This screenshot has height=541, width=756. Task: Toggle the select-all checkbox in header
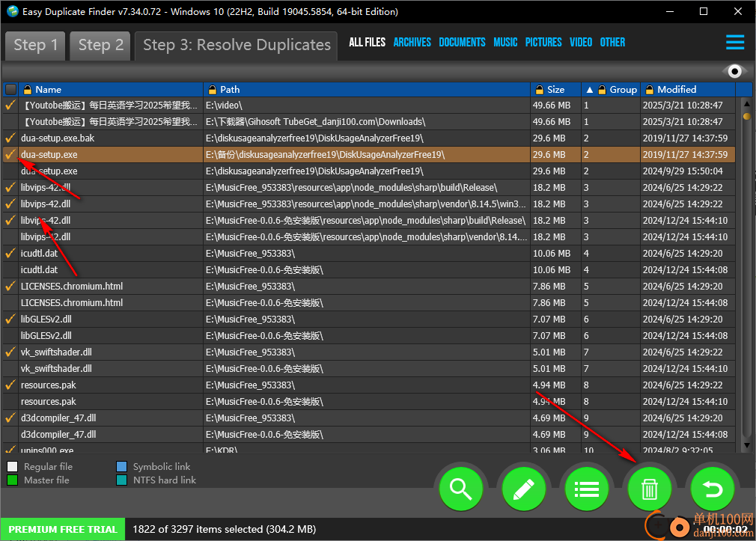coord(10,90)
